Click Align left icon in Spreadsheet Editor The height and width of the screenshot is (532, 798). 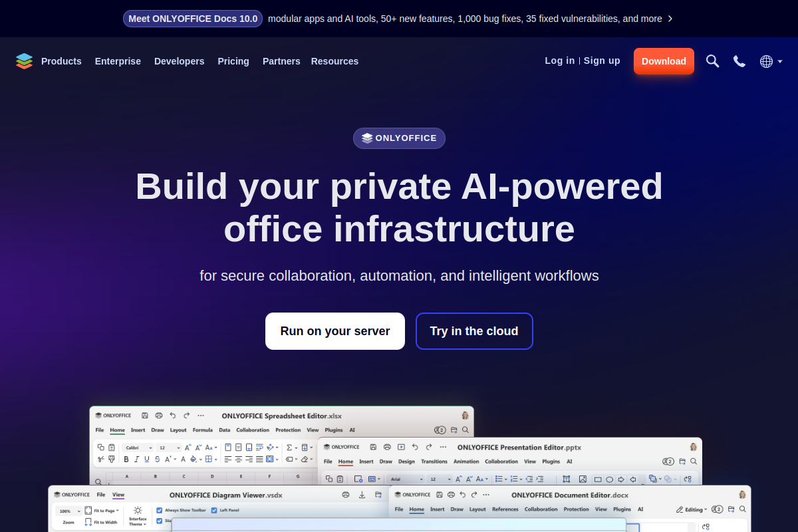(x=227, y=460)
